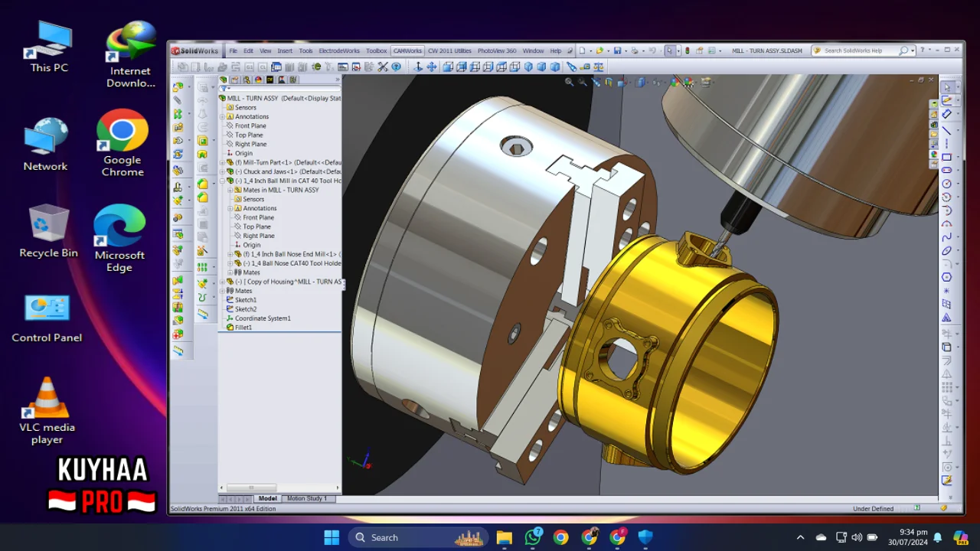Click the blue move arrows icon

coord(432,67)
